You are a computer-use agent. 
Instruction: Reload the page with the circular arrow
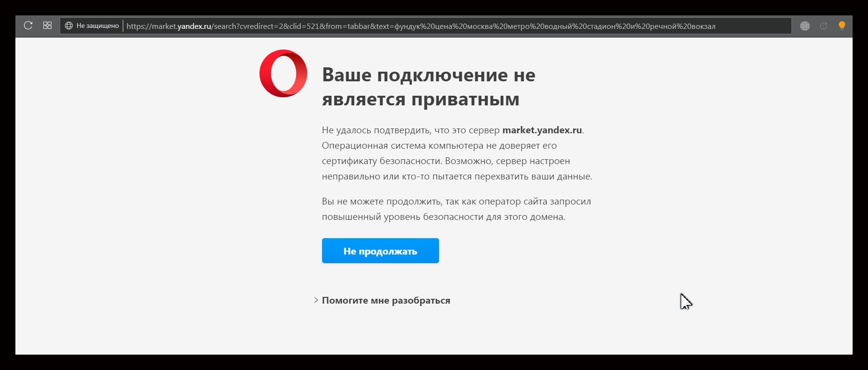28,26
